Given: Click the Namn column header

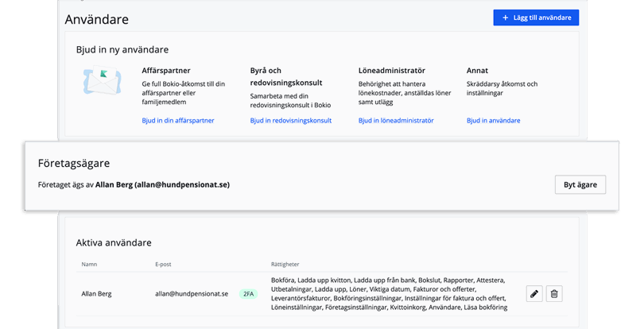Looking at the screenshot, I should (x=90, y=264).
